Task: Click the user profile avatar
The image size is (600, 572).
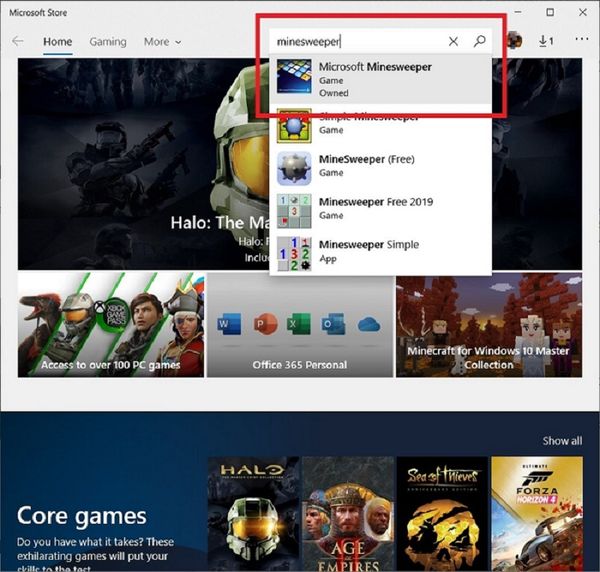Action: (x=515, y=41)
